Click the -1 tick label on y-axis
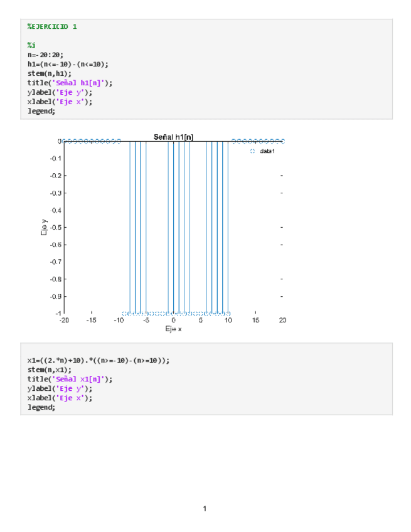Viewport: 411px width, 532px height. [58, 312]
